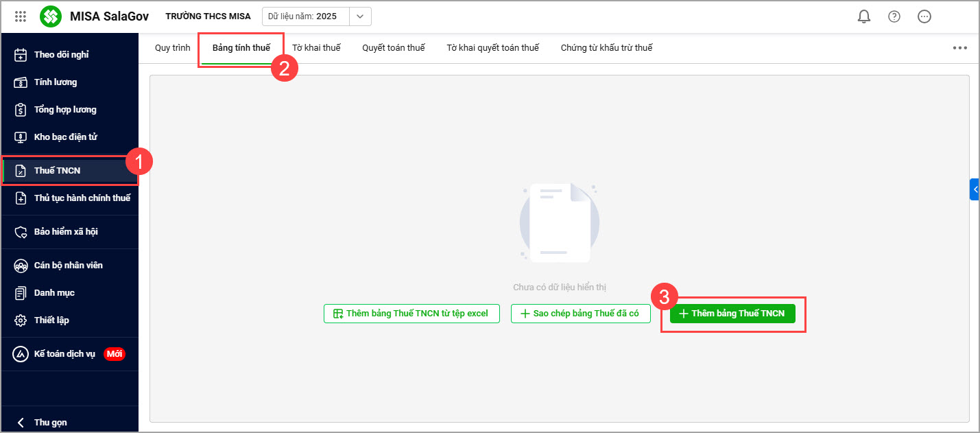
Task: Switch to the Tờ khai thuế tab
Action: coord(316,48)
